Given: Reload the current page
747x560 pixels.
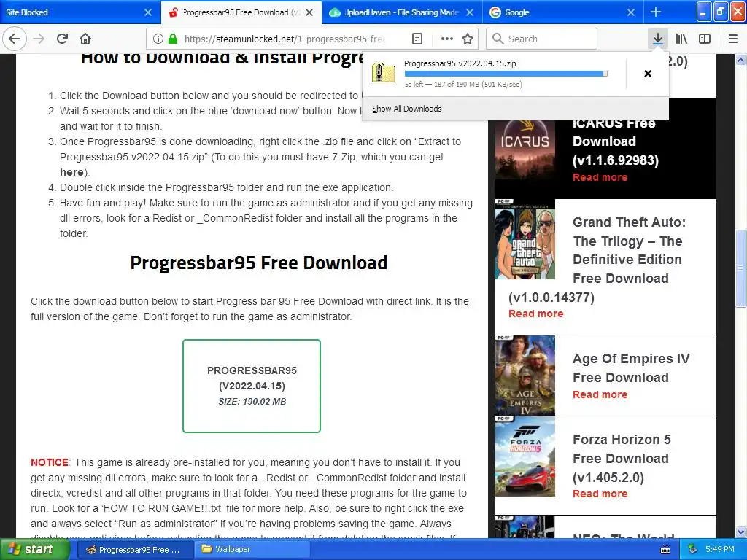Looking at the screenshot, I should coord(62,39).
